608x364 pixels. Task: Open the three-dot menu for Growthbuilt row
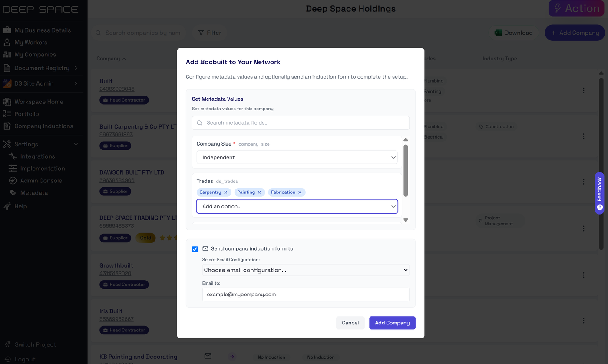tap(583, 275)
